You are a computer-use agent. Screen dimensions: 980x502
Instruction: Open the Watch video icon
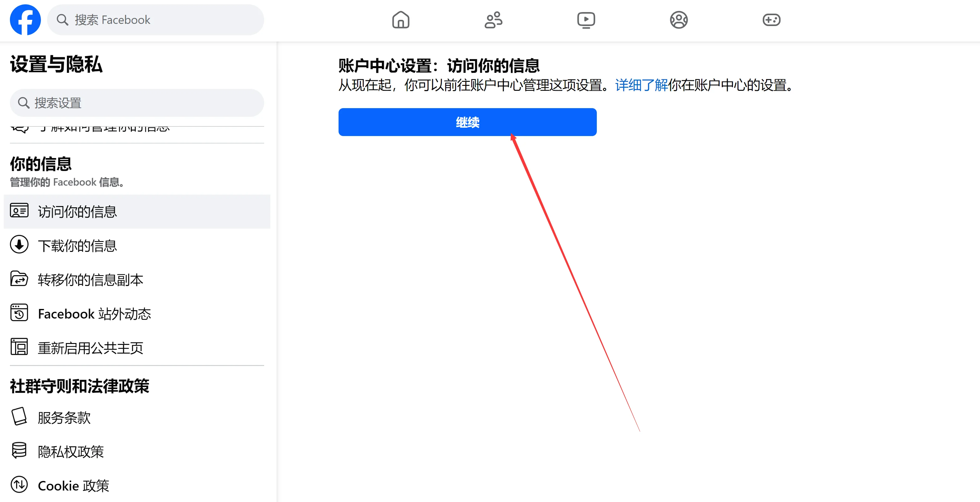[x=586, y=20]
